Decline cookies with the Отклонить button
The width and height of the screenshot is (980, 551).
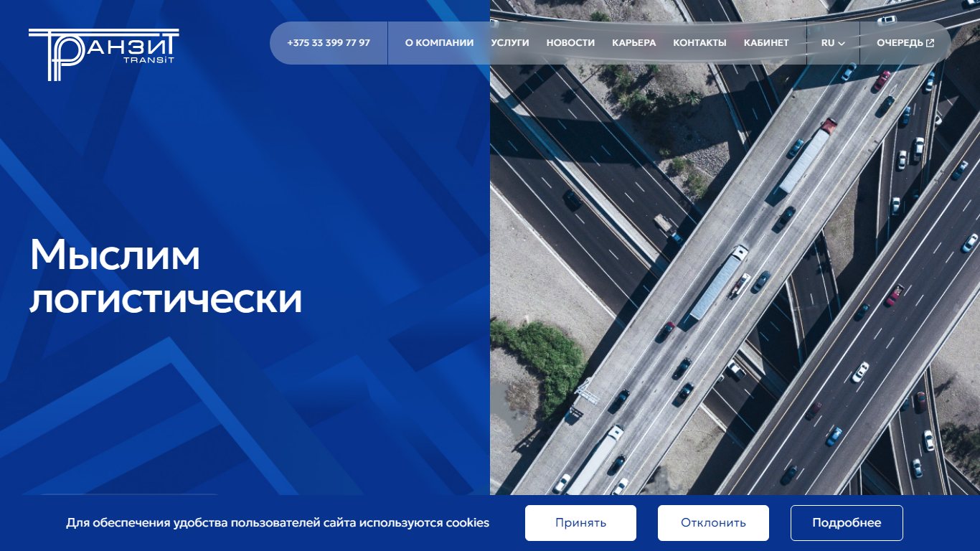(713, 523)
